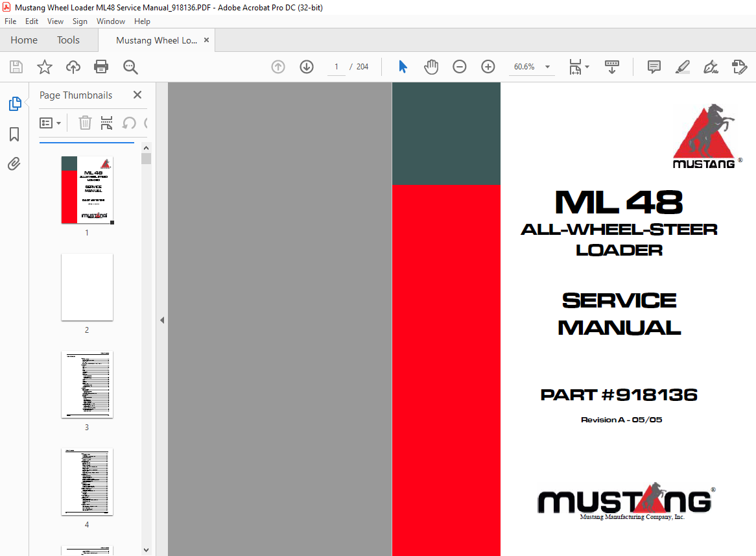756x556 pixels.
Task: Open the sign document tool
Action: (x=711, y=67)
